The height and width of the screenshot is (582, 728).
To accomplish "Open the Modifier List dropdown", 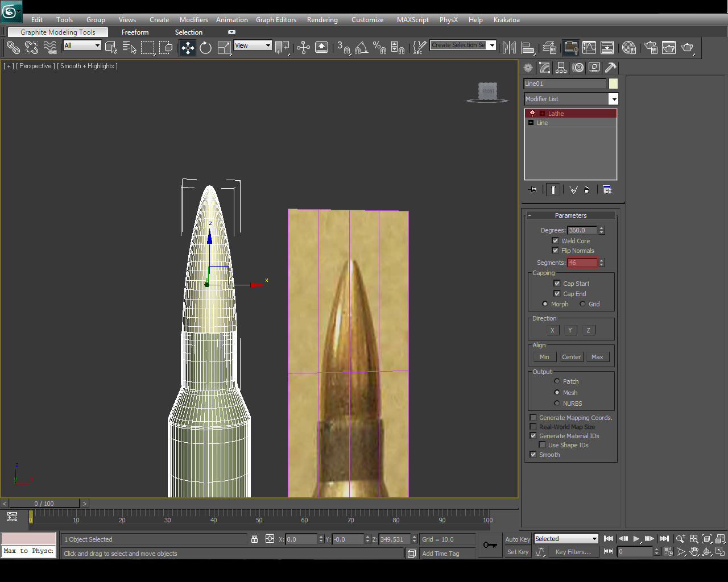I will (614, 99).
